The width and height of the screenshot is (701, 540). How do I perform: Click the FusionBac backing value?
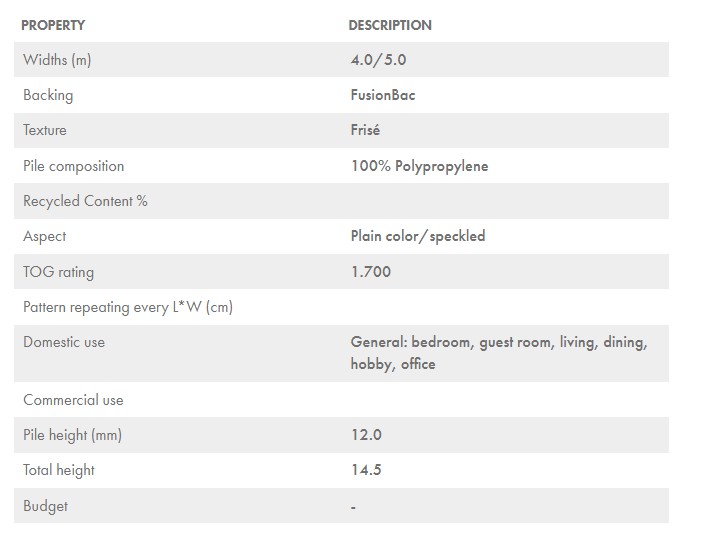pos(383,95)
